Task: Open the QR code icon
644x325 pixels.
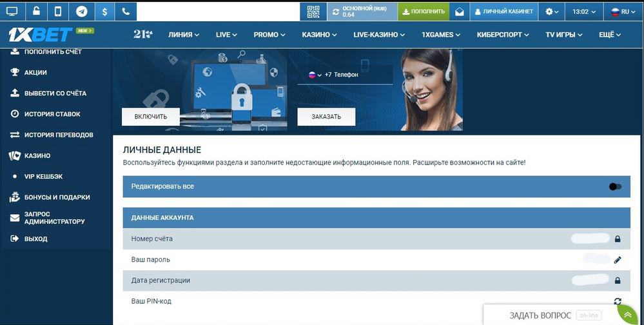Action: (x=313, y=12)
